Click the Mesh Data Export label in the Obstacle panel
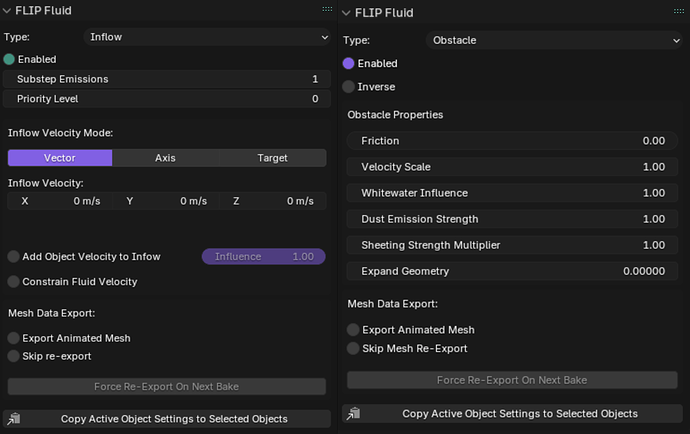This screenshot has height=434, width=690. click(x=393, y=304)
